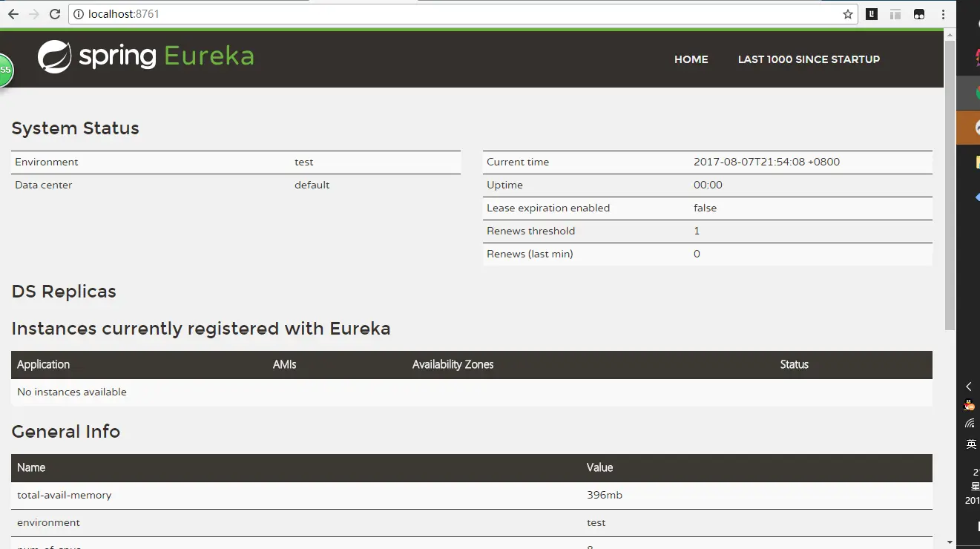Click 'Instances currently registered with Eureka' heading
Screen dimensions: 980x549
point(201,329)
